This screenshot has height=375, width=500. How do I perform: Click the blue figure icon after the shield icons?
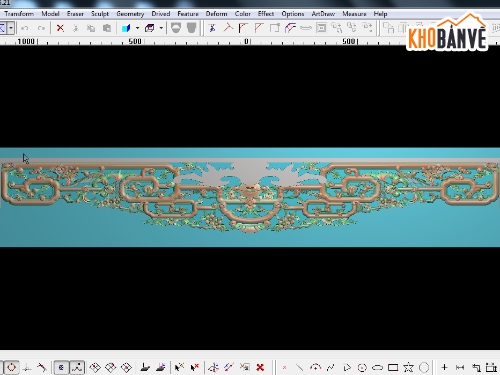pyautogui.click(x=212, y=28)
